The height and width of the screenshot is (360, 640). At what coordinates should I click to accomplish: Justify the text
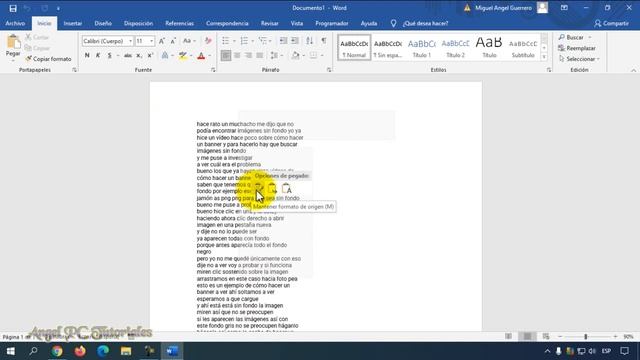click(260, 55)
